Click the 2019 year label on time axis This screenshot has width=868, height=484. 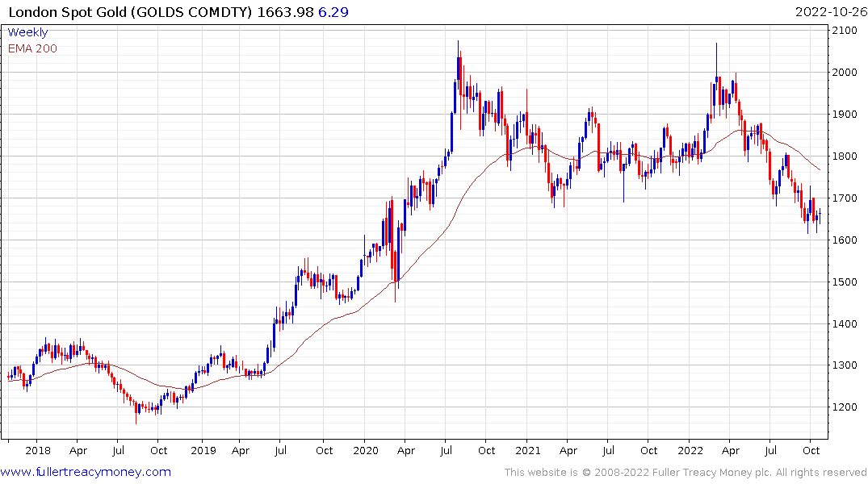point(203,451)
